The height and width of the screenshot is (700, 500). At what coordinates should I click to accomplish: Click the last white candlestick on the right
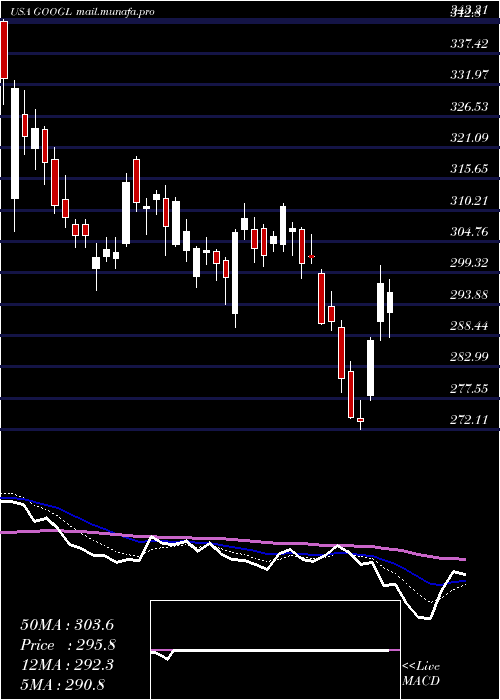tap(390, 303)
